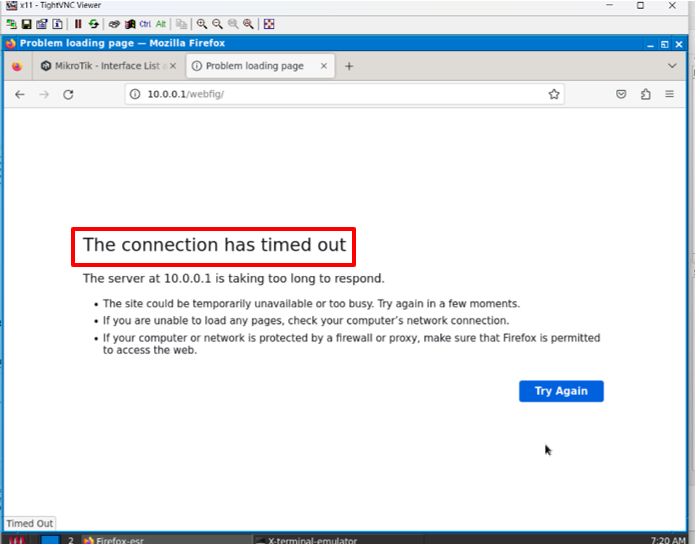Click TightVNC full screen icon
This screenshot has width=695, height=544.
point(269,23)
